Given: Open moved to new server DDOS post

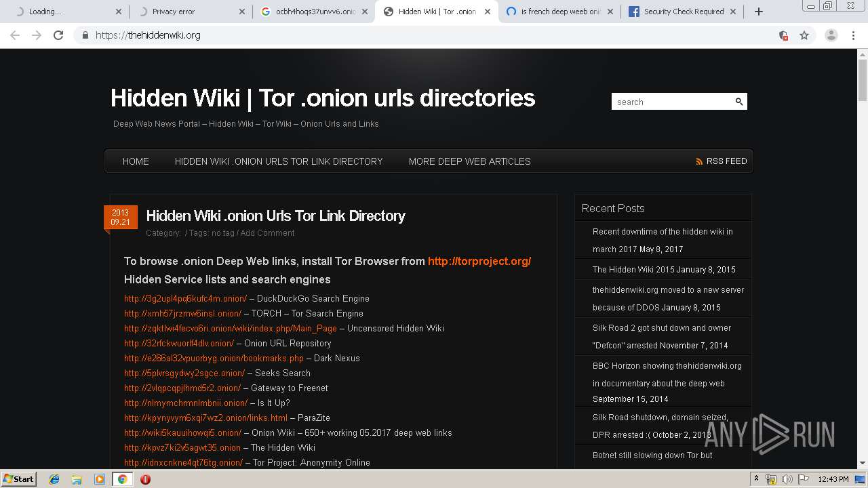Looking at the screenshot, I should tap(668, 298).
